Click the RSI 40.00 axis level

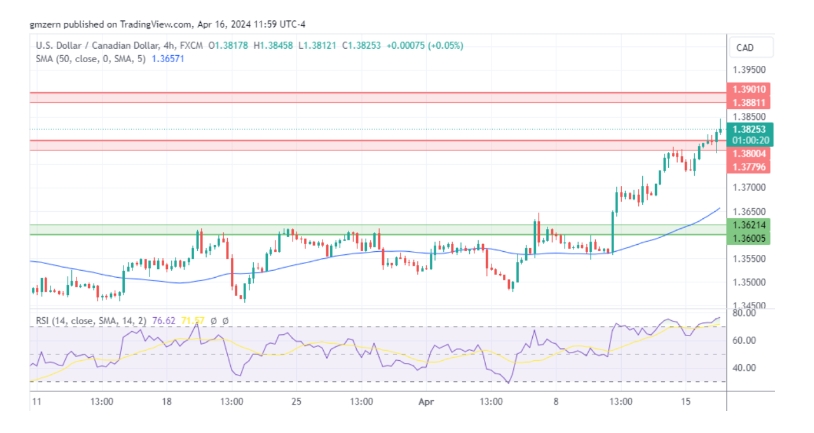click(x=743, y=368)
